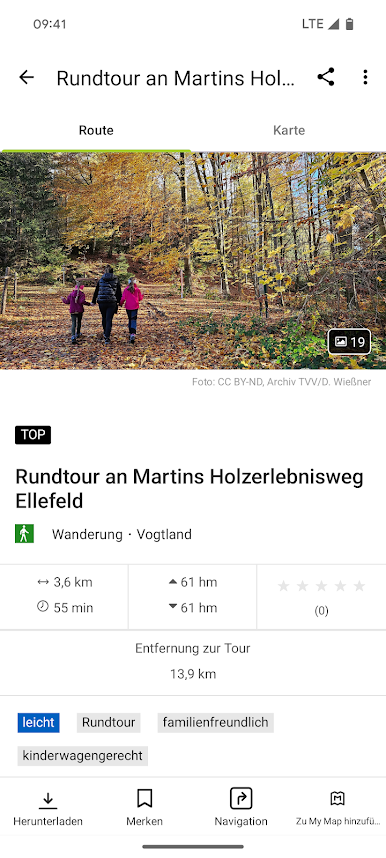The width and height of the screenshot is (386, 858).
Task: Open the share icon
Action: [x=326, y=77]
